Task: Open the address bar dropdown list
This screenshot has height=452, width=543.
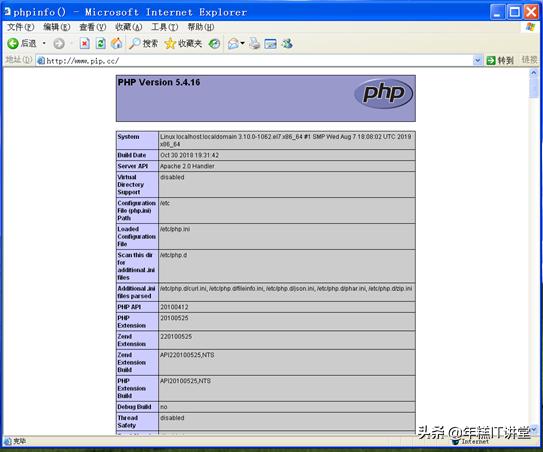Action: [478, 61]
